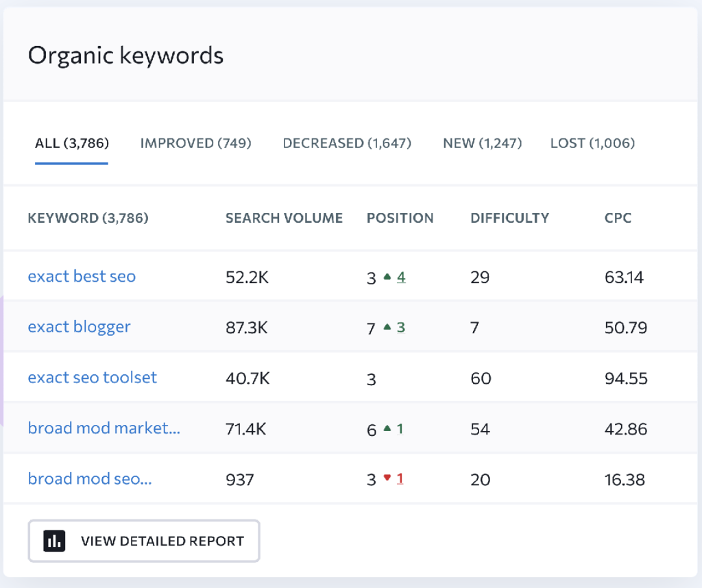Click green up arrow in exact best seo row
The height and width of the screenshot is (588, 702).
[x=387, y=277]
